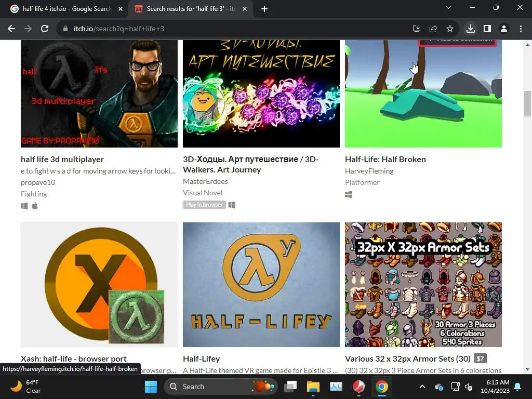
Task: Open author MasterErdees's page
Action: (x=205, y=181)
